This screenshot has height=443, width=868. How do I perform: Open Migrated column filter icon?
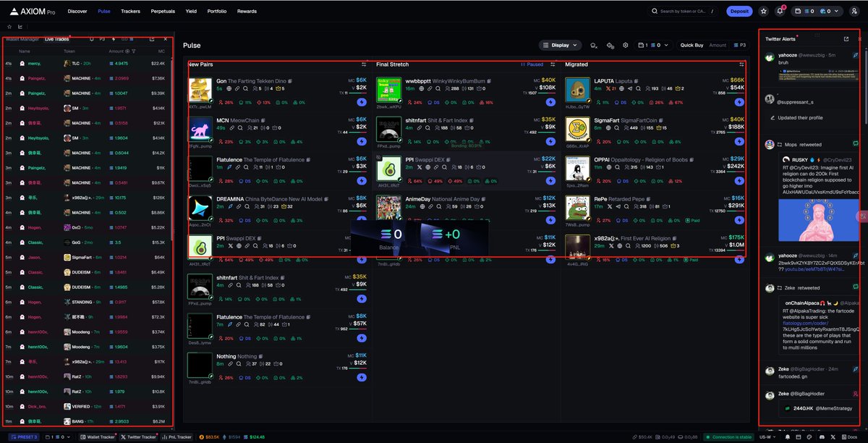coord(741,64)
